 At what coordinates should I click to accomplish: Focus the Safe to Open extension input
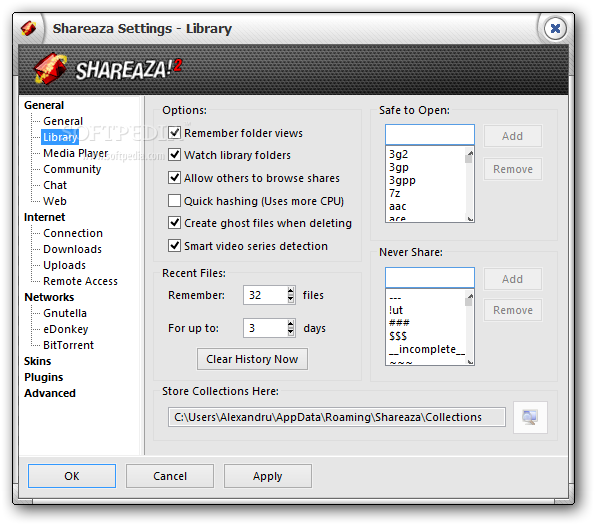[430, 134]
